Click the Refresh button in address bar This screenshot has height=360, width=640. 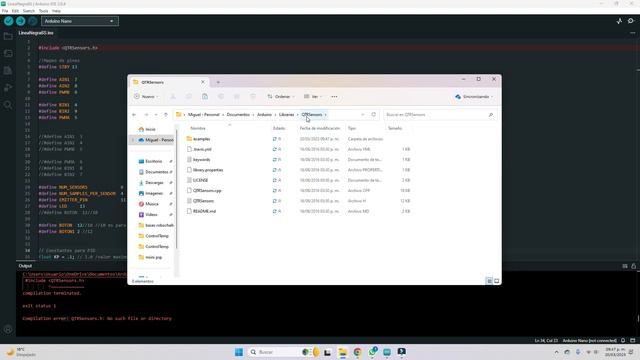pos(373,115)
